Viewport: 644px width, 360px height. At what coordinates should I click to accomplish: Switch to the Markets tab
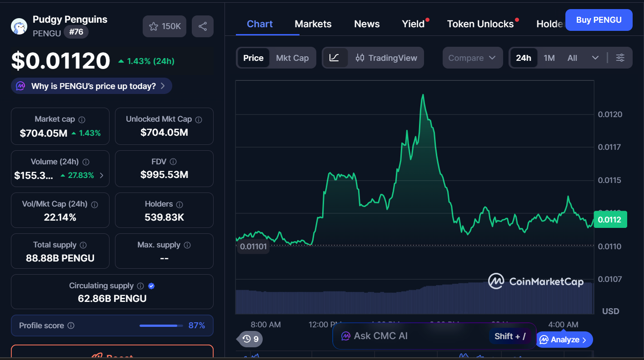(x=313, y=24)
